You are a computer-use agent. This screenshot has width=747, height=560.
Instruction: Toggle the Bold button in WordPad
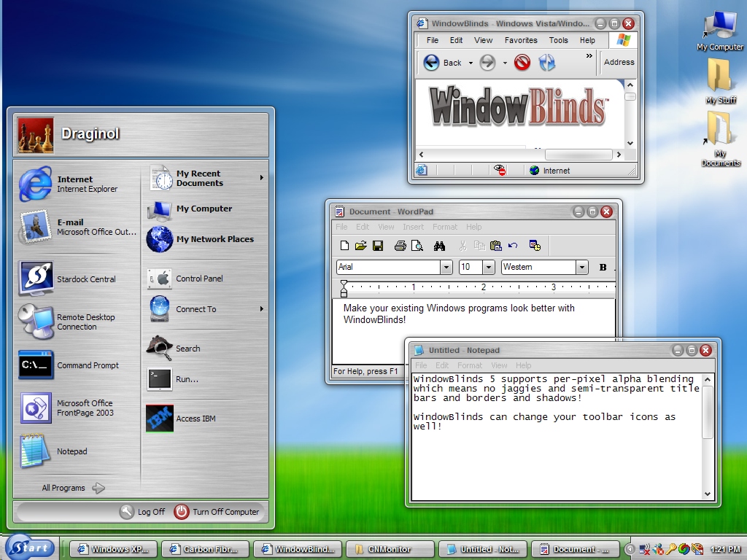pos(603,267)
